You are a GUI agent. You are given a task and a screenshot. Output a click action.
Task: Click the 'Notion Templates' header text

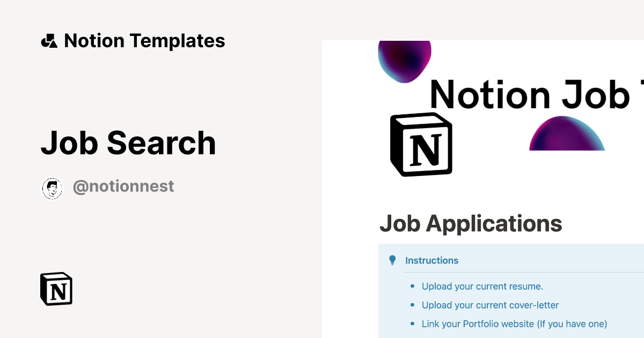coord(144,41)
